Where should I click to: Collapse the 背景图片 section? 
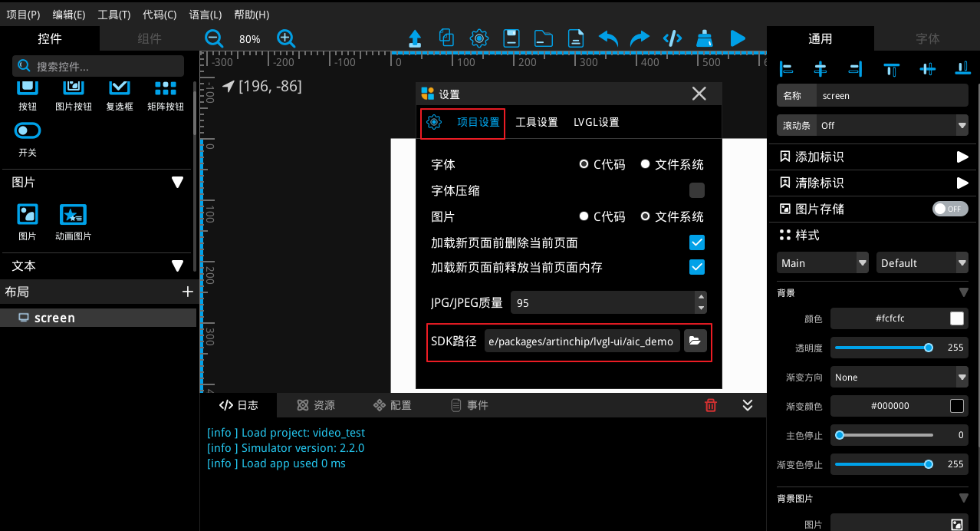(x=963, y=498)
